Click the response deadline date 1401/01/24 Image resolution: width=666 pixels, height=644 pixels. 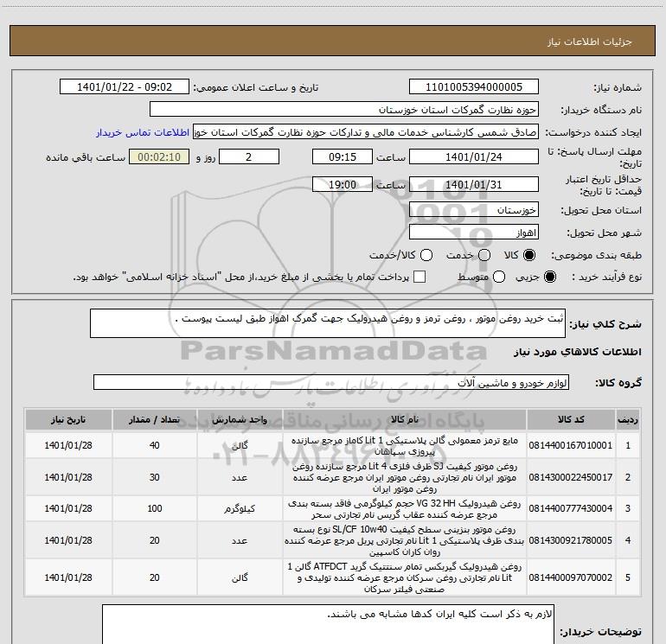(474, 156)
